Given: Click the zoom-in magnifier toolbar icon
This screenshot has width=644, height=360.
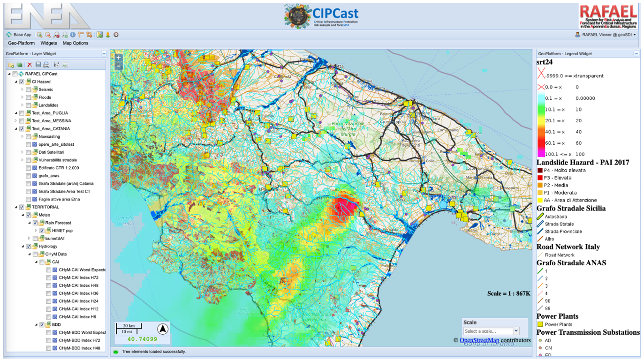Looking at the screenshot, I should 40,35.
